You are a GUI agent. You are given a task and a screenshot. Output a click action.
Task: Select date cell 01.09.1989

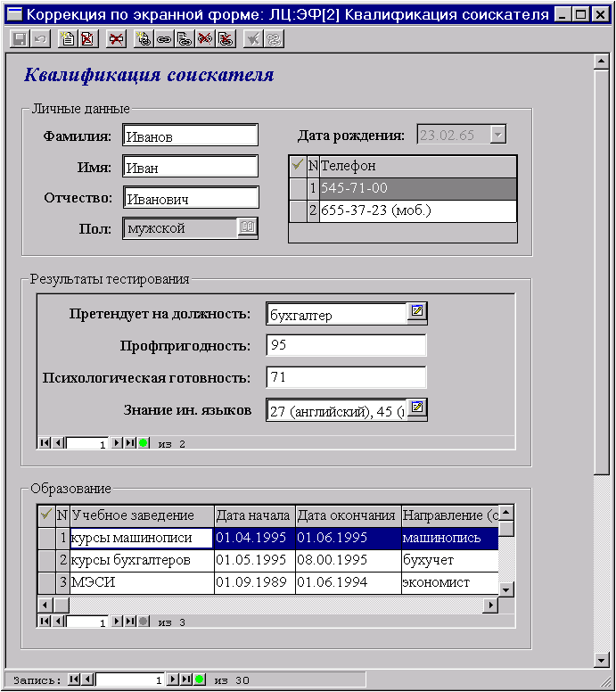255,582
